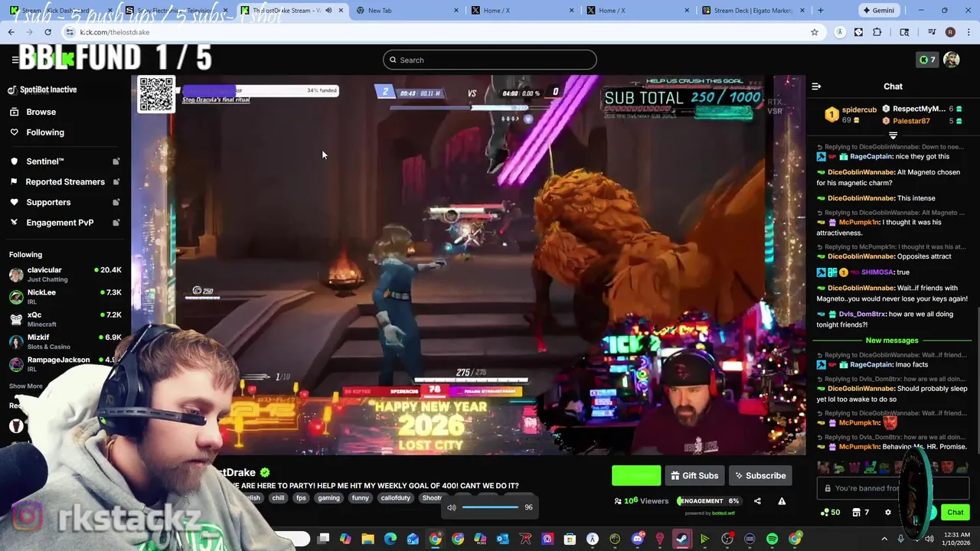
Task: Open the Kick points balance showing 7
Action: click(927, 60)
